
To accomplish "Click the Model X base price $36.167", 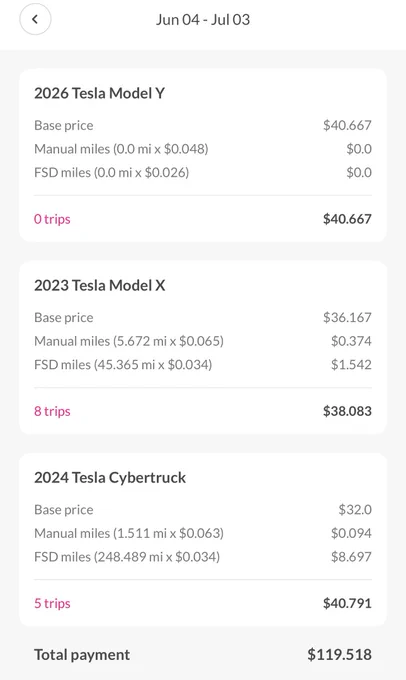I will (x=347, y=317).
